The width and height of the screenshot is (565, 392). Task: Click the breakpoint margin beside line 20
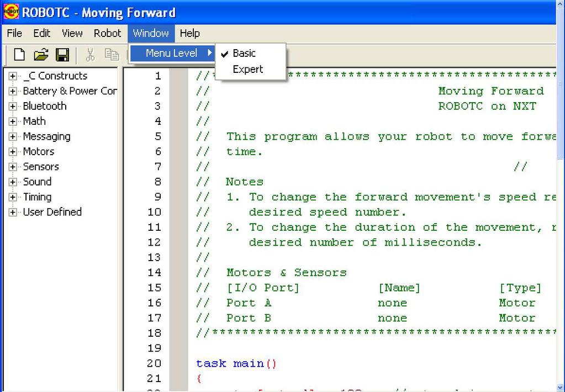(x=178, y=363)
